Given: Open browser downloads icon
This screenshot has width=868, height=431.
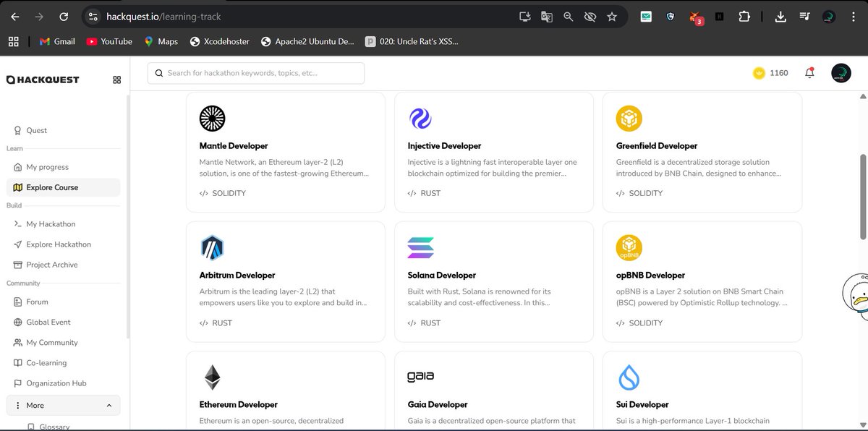Looking at the screenshot, I should (x=780, y=17).
